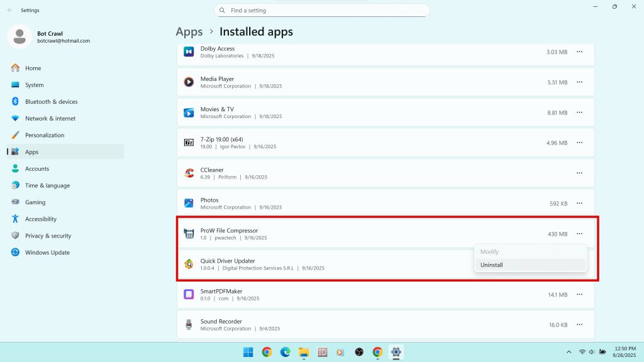The height and width of the screenshot is (362, 644).
Task: Open the three-dot menu for Photos
Action: tap(579, 203)
